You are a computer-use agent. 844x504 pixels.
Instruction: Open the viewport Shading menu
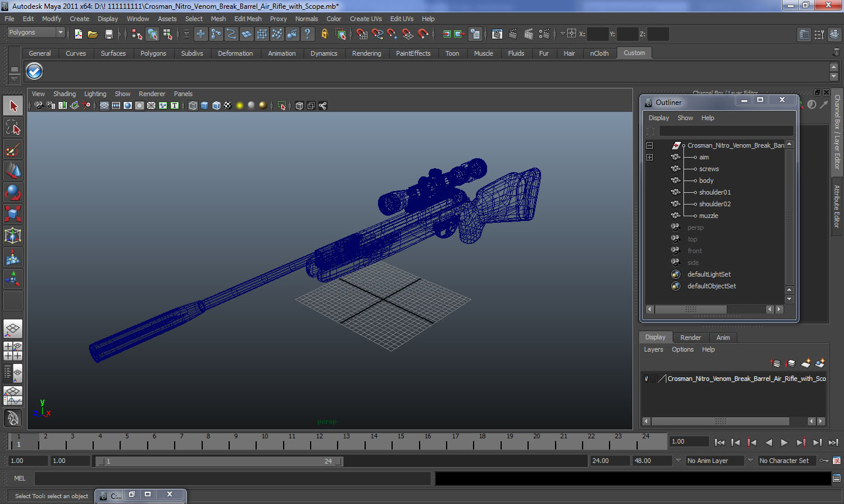[64, 94]
